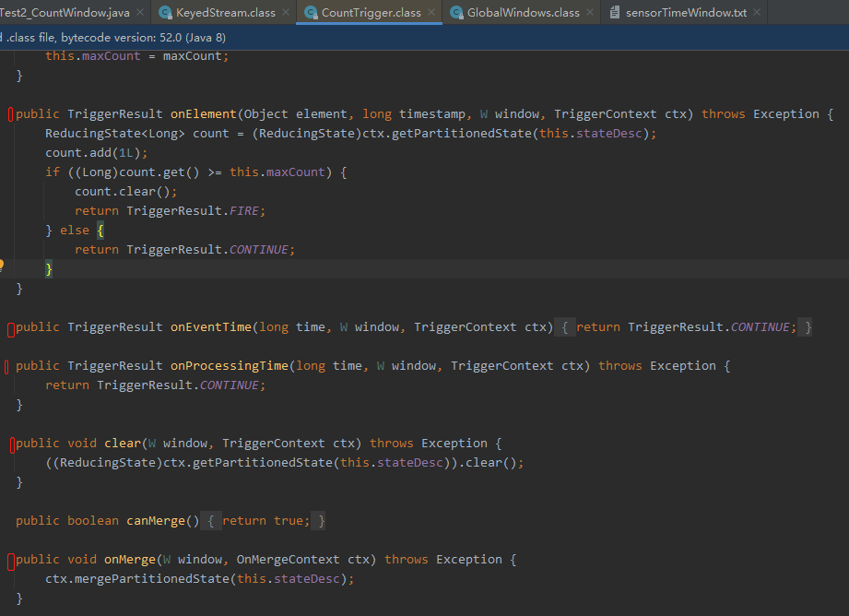The width and height of the screenshot is (849, 616).
Task: Close the KeyedStream.class tab
Action: (286, 12)
